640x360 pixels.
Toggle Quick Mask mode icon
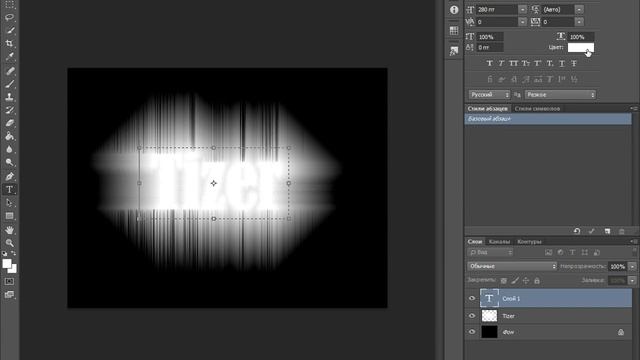[x=9, y=282]
